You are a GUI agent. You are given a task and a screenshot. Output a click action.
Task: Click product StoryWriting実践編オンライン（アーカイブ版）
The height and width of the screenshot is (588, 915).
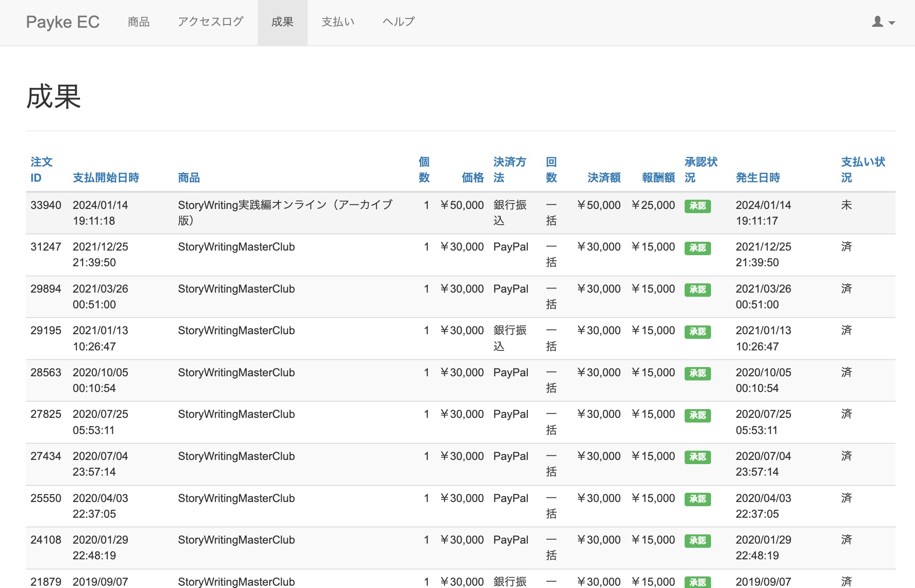[285, 213]
